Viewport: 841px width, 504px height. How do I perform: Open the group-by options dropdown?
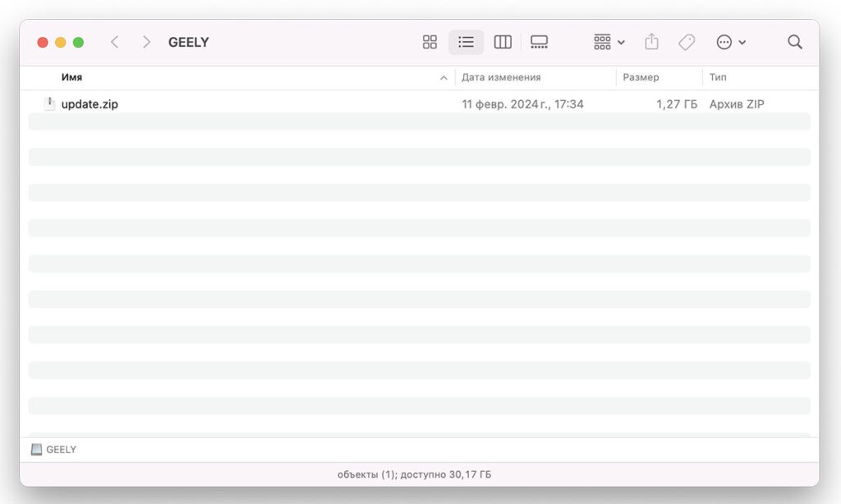(609, 42)
